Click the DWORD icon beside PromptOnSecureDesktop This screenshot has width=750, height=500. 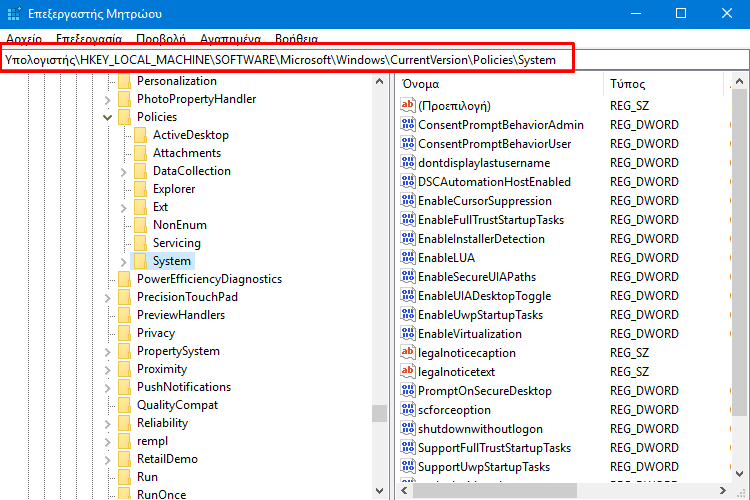408,390
